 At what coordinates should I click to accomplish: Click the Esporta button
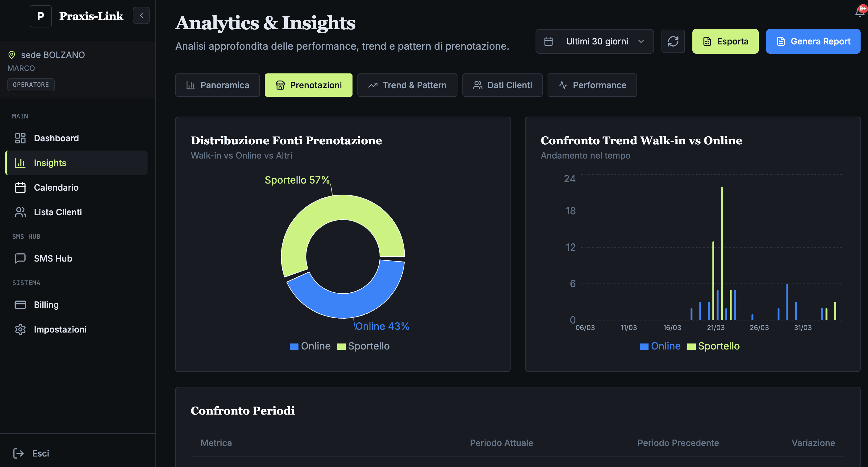click(725, 41)
